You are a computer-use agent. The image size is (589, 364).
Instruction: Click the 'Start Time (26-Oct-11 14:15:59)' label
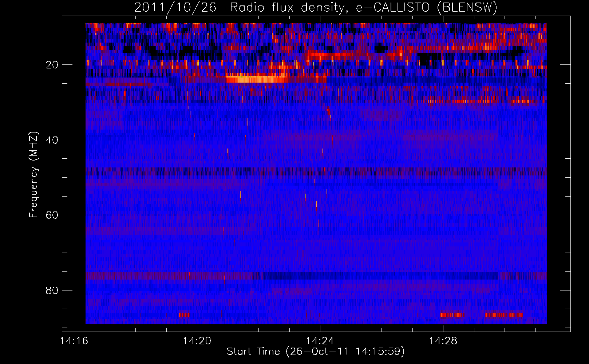pos(316,352)
